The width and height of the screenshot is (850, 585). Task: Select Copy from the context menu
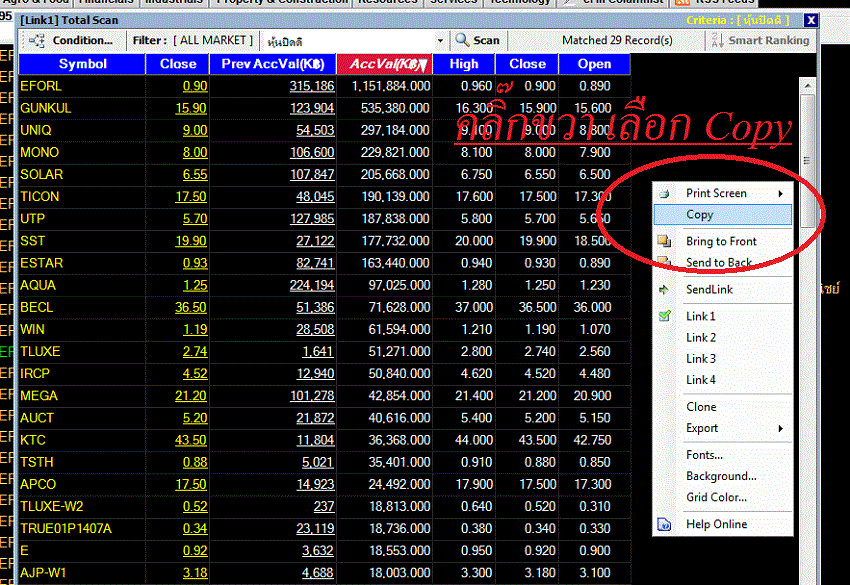tap(723, 215)
